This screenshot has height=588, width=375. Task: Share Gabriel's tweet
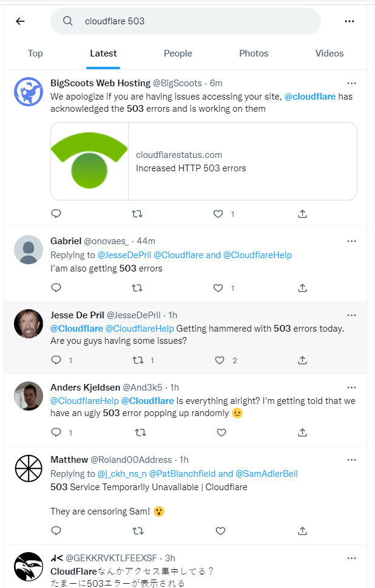click(302, 288)
